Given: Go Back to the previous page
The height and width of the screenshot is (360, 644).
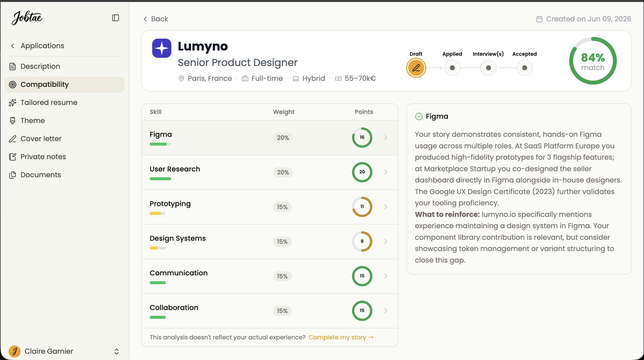Looking at the screenshot, I should pyautogui.click(x=156, y=19).
